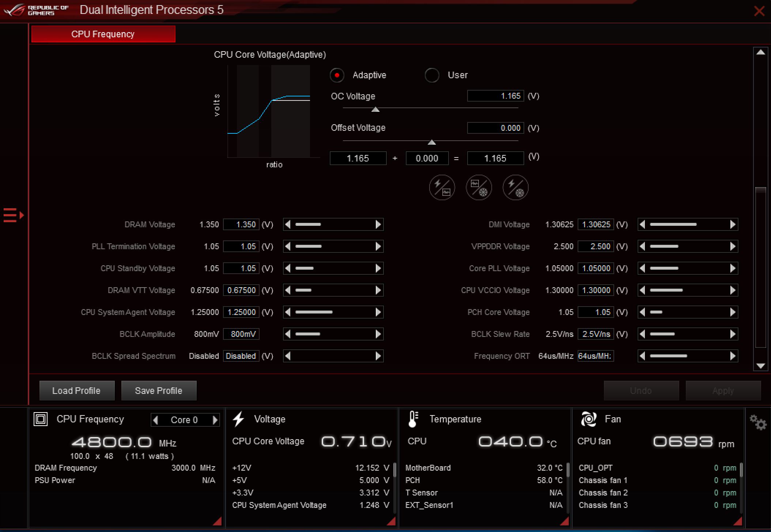Expand the CPU Frequency panel corner triangle
Viewport: 771px width, 532px height.
[x=218, y=521]
